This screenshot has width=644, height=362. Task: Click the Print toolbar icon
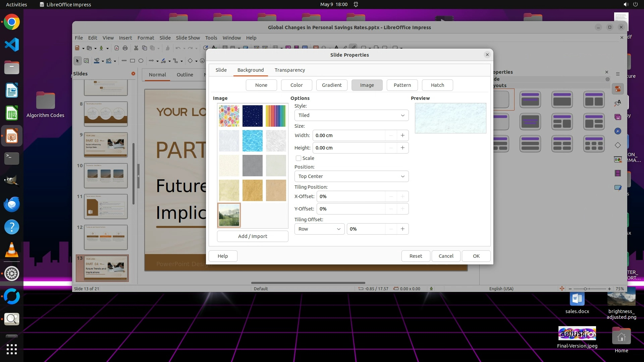(x=125, y=48)
